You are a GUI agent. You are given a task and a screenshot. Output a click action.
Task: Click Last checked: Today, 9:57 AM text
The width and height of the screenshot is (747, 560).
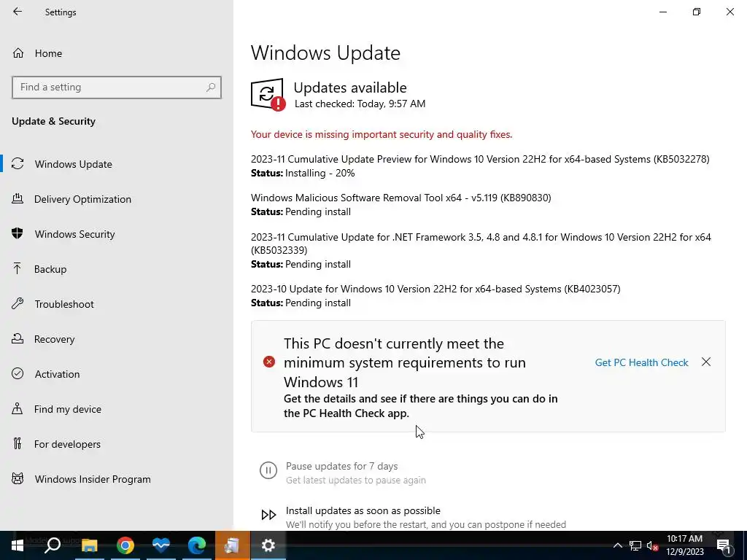click(x=360, y=104)
